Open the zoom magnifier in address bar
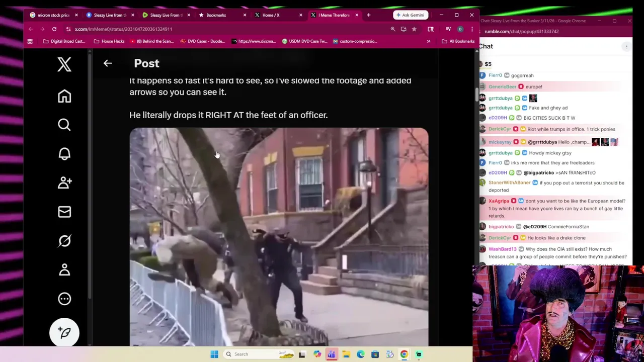 (x=393, y=29)
